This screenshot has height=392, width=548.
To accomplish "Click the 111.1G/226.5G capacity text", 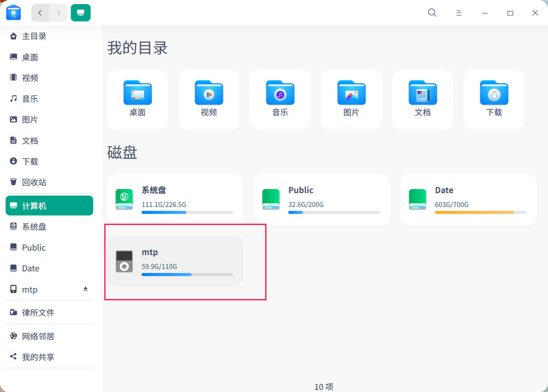I will pyautogui.click(x=164, y=205).
